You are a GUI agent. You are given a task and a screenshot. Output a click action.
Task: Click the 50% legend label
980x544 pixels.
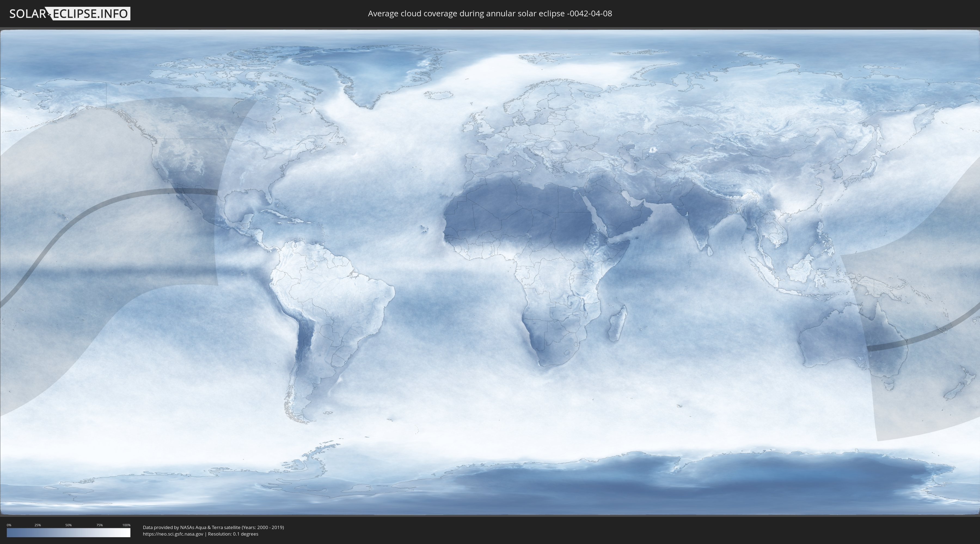point(69,525)
